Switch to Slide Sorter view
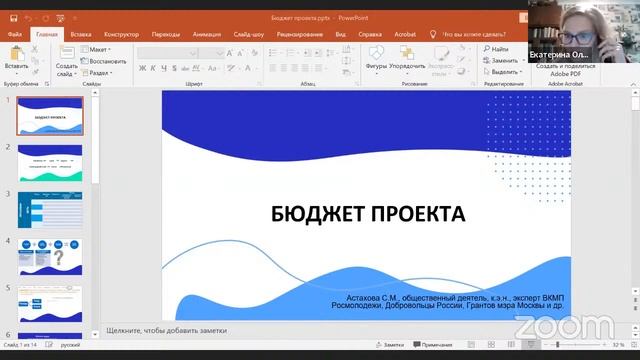 click(x=491, y=345)
